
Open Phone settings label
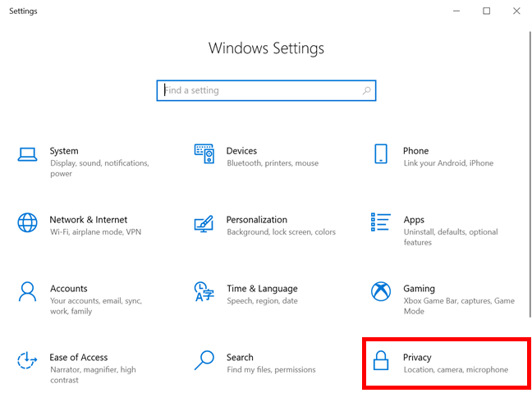[x=416, y=151]
